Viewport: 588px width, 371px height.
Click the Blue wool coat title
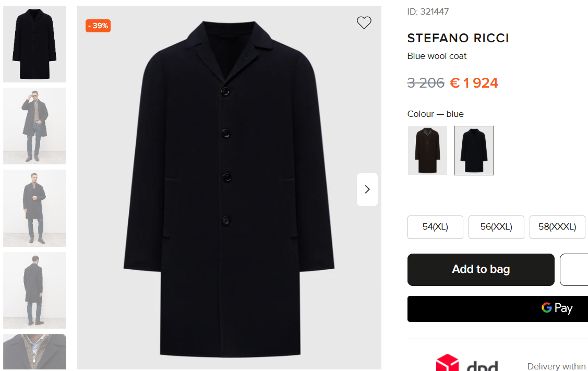point(437,56)
